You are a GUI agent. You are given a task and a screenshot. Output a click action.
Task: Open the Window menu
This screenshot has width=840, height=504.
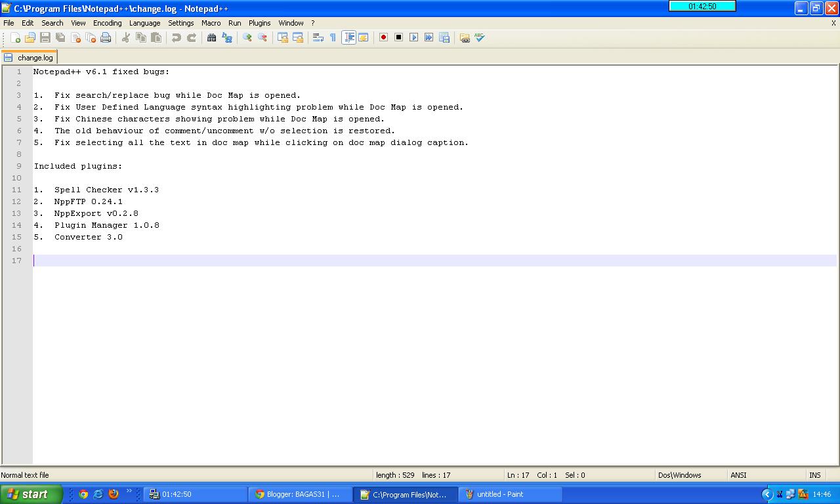pyautogui.click(x=291, y=23)
